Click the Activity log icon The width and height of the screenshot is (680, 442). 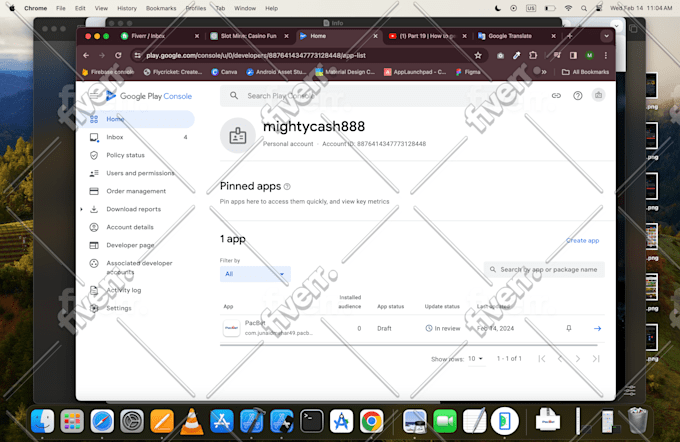[94, 290]
